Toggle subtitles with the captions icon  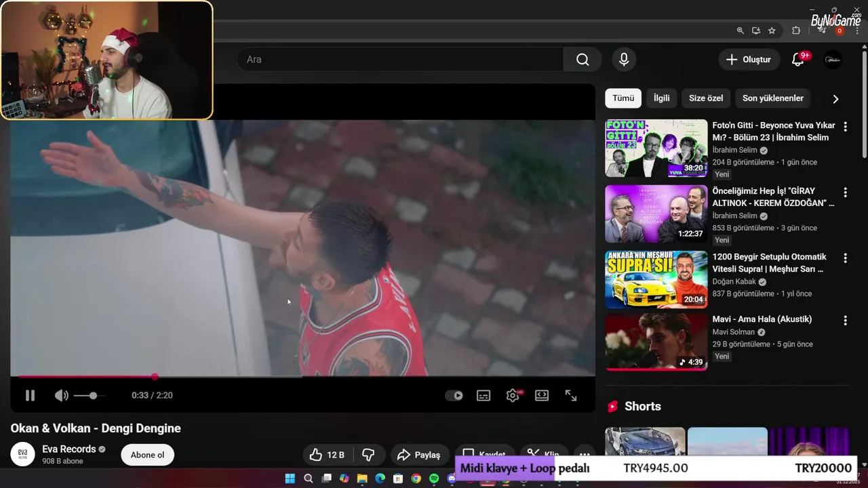[x=484, y=396]
